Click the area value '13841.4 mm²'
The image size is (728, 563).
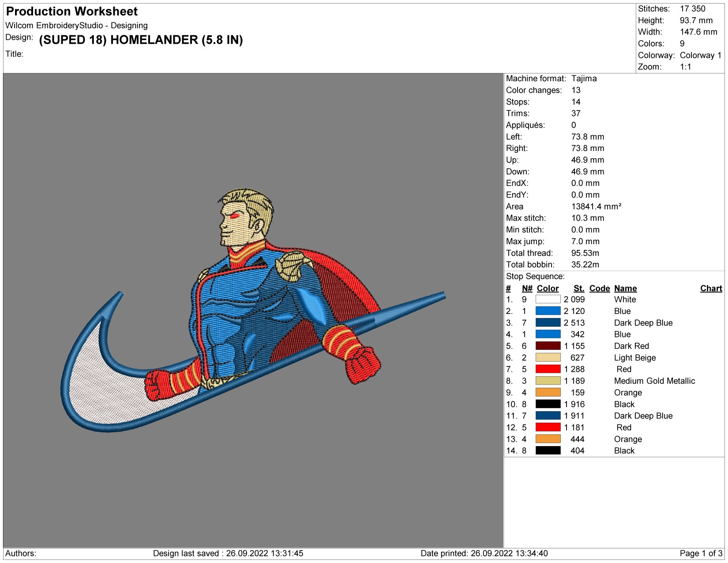tap(596, 206)
